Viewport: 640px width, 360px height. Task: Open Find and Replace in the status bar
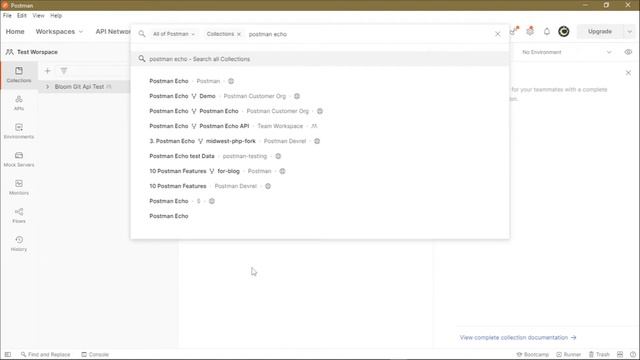point(45,354)
